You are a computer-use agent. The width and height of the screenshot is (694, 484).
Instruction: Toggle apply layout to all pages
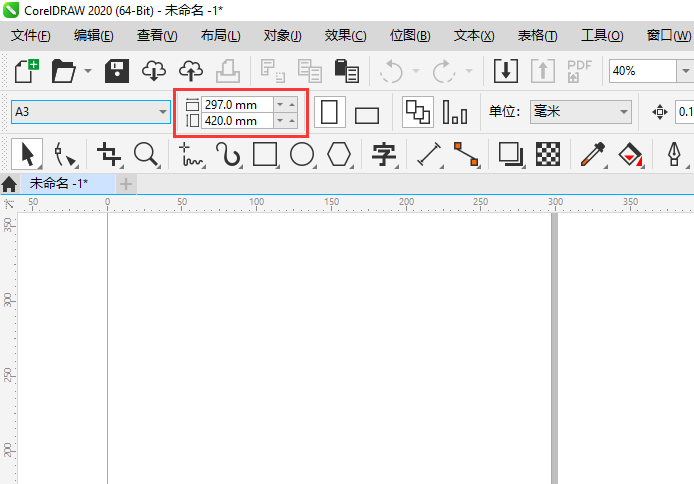[418, 112]
